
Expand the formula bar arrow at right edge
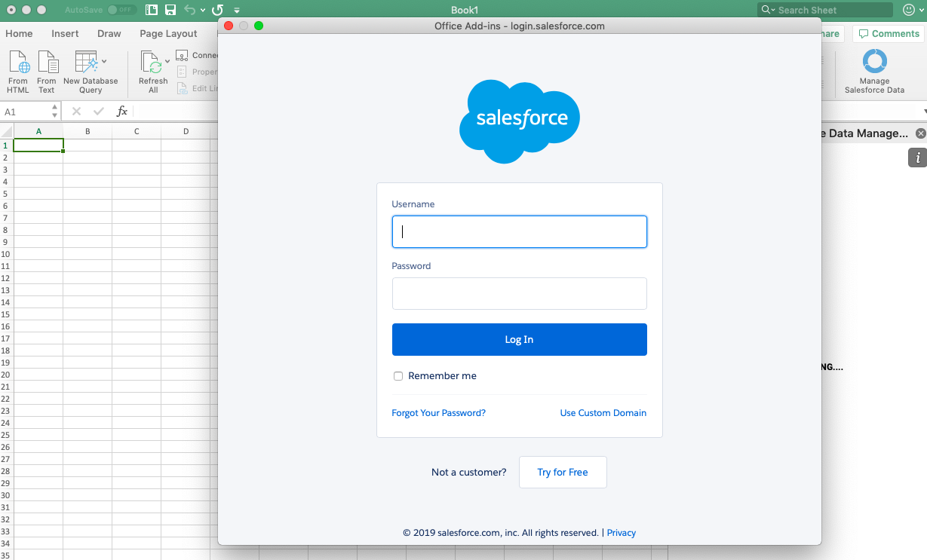(924, 112)
